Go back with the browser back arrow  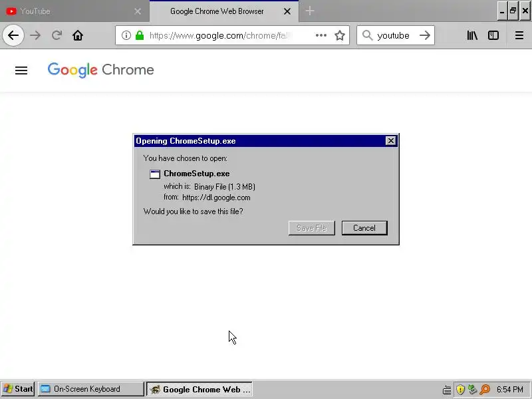13,35
